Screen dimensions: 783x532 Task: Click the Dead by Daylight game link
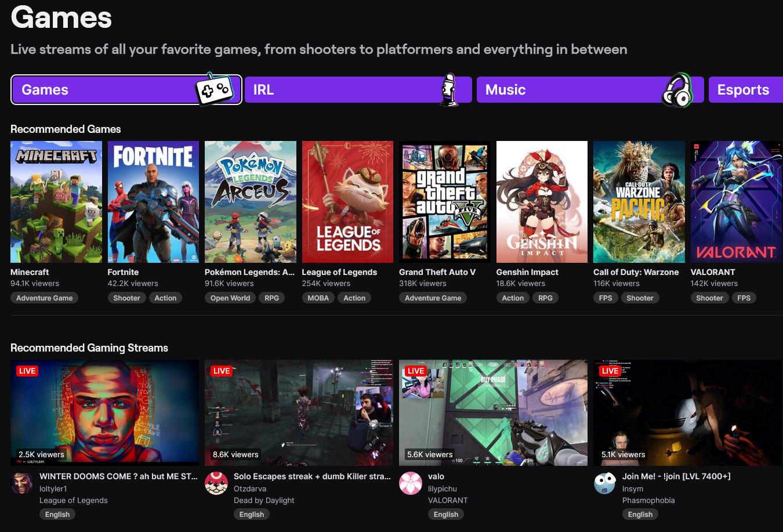pyautogui.click(x=264, y=501)
